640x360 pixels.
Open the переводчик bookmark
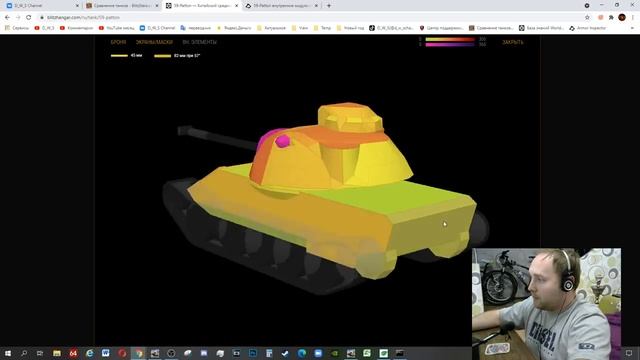tap(196, 28)
